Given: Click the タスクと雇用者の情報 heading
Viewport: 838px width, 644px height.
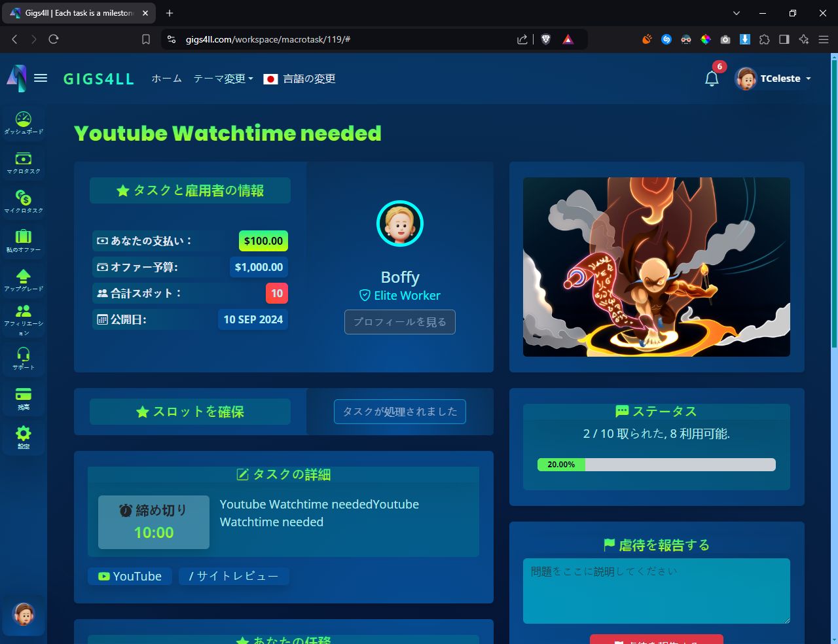Looking at the screenshot, I should click(190, 190).
